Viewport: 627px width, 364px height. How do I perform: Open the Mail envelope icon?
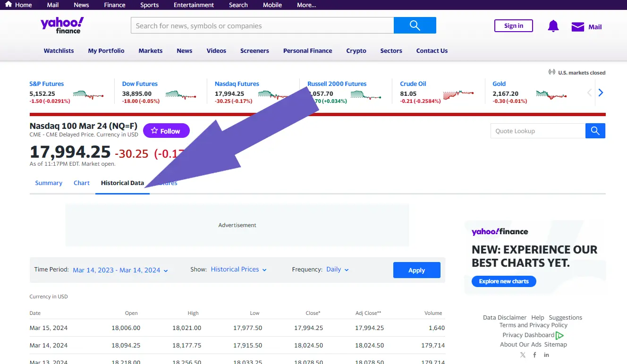tap(577, 27)
